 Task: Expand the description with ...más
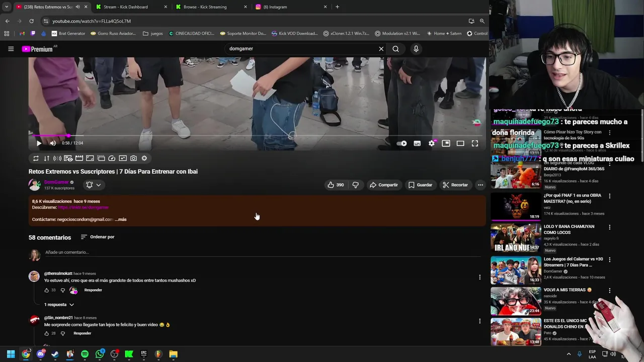121,220
